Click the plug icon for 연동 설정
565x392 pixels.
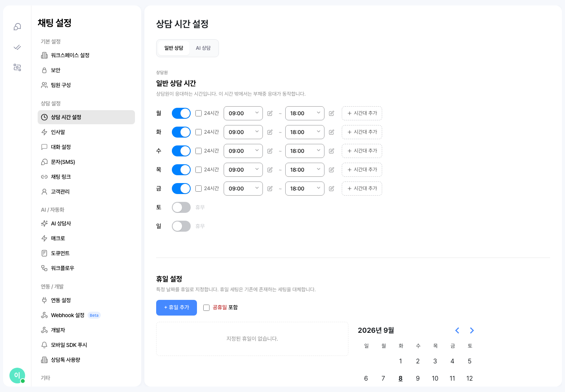44,300
